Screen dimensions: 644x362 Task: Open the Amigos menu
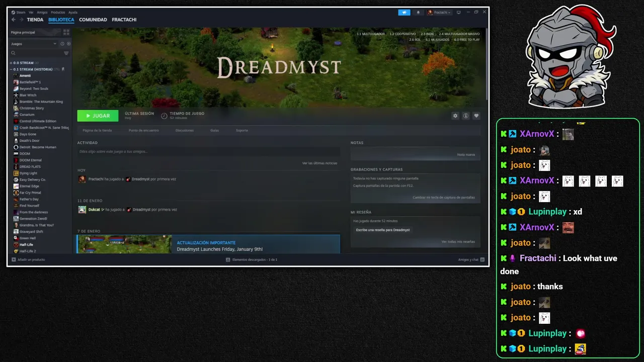tap(42, 12)
